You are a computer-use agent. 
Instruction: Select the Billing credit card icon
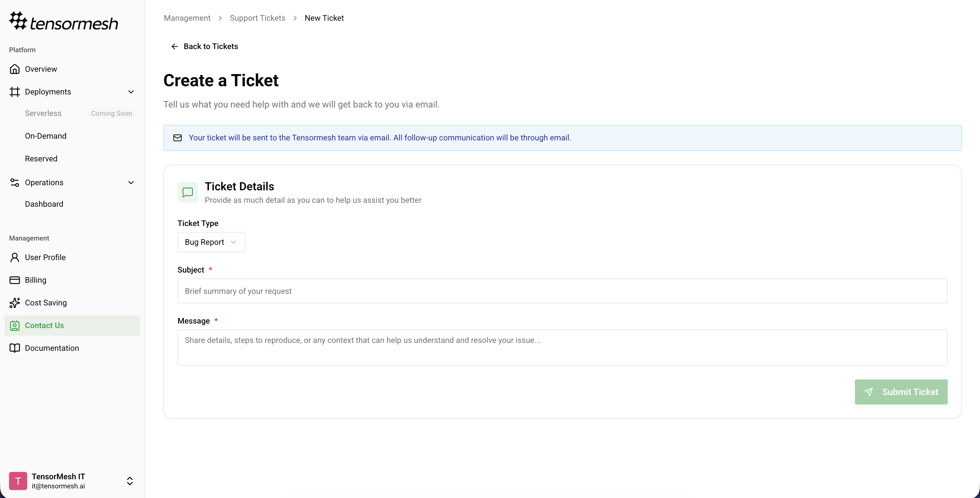(x=15, y=280)
